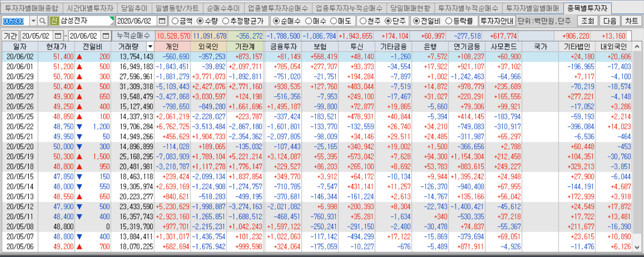This screenshot has height=257, width=644.
Task: Click the 누적순매수 label button
Action: pyautogui.click(x=133, y=36)
